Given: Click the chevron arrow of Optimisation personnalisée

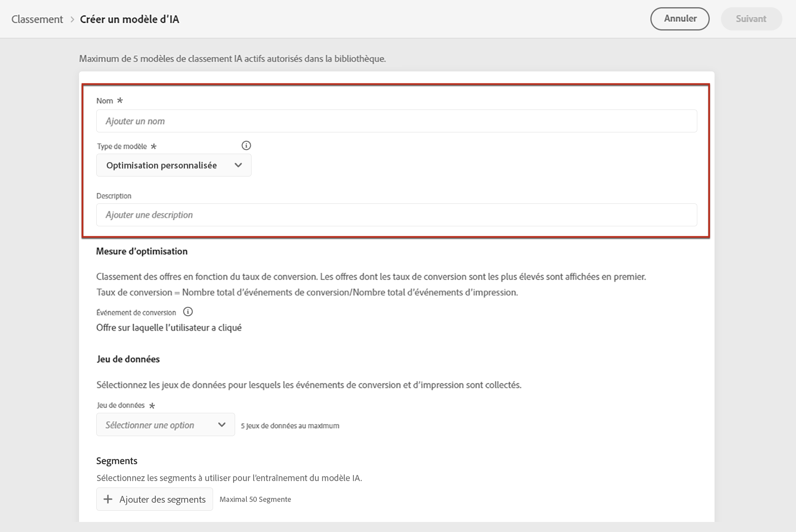Looking at the screenshot, I should [x=238, y=165].
